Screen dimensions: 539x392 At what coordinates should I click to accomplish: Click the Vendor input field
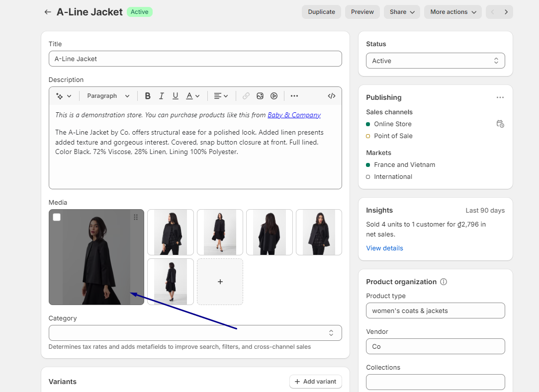(435, 347)
